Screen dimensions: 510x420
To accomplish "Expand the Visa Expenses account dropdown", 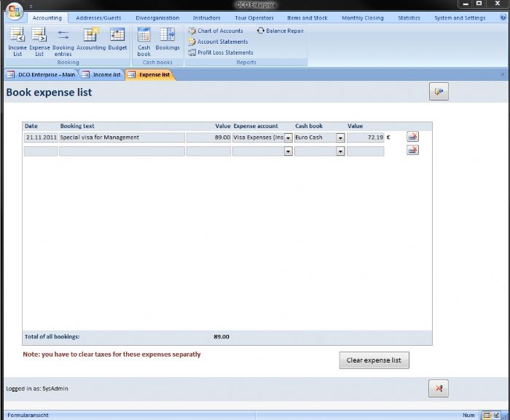I will coord(289,138).
